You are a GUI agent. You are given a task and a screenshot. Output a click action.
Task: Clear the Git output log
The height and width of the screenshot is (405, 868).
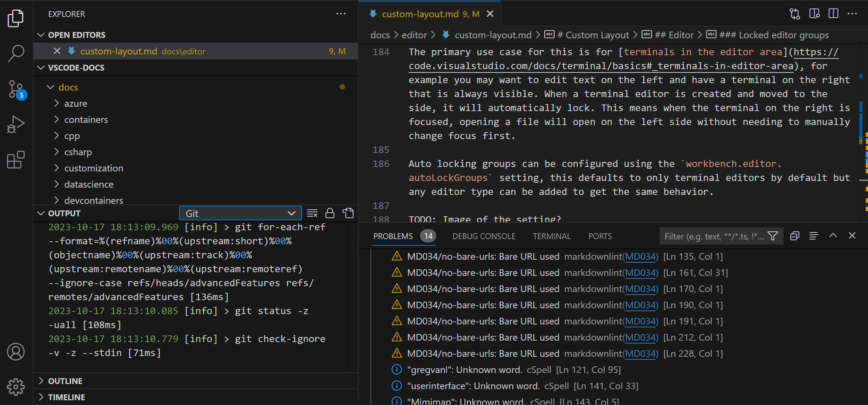pyautogui.click(x=312, y=213)
